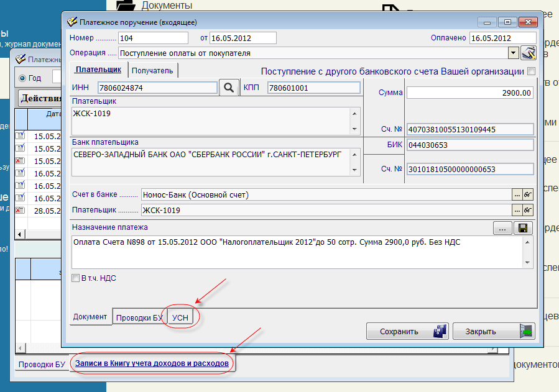559x392 pixels.
Task: Select the red-marked 15.05 row document icon
Action: pos(21,160)
